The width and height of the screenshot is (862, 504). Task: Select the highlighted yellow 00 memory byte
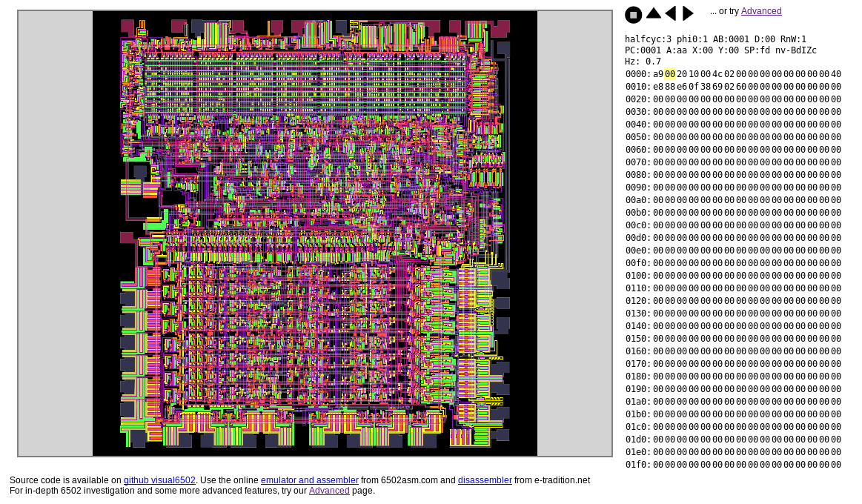(670, 74)
